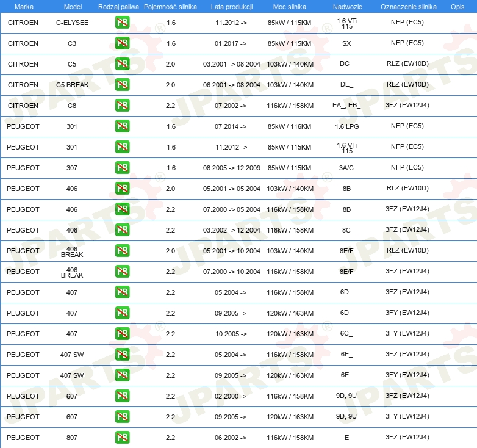
Task: Select the 06.2002 -> production date cell
Action: (231, 438)
